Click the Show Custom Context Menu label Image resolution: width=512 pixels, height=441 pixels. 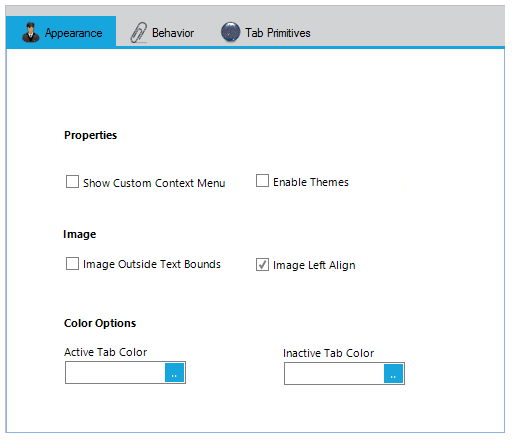tap(154, 183)
